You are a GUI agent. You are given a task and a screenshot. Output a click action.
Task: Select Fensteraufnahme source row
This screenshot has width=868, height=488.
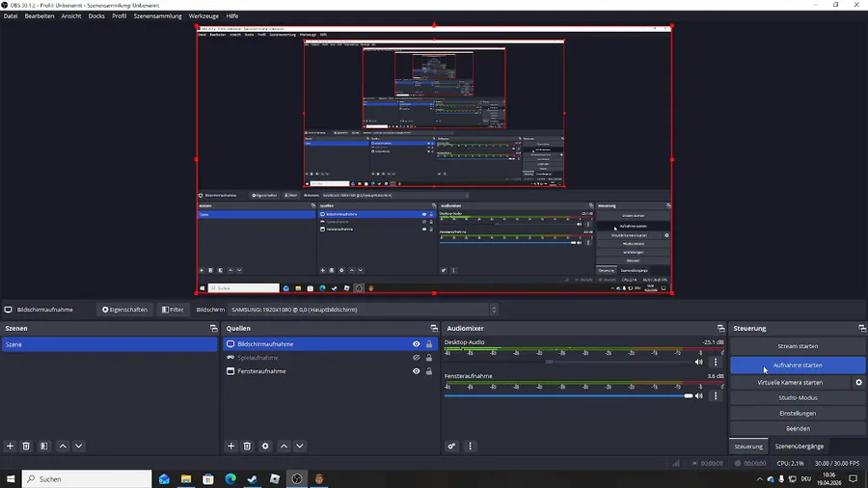[x=330, y=371]
